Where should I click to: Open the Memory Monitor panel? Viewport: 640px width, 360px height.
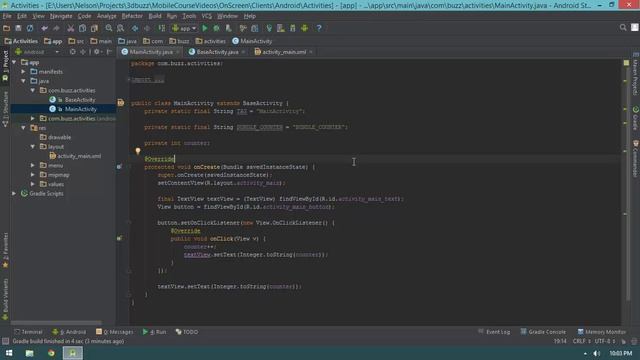[x=602, y=332]
